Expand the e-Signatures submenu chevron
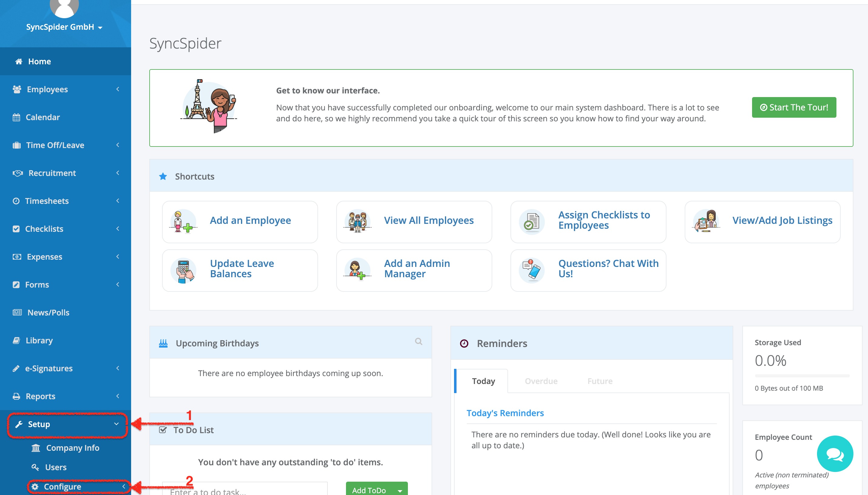 [x=118, y=368]
